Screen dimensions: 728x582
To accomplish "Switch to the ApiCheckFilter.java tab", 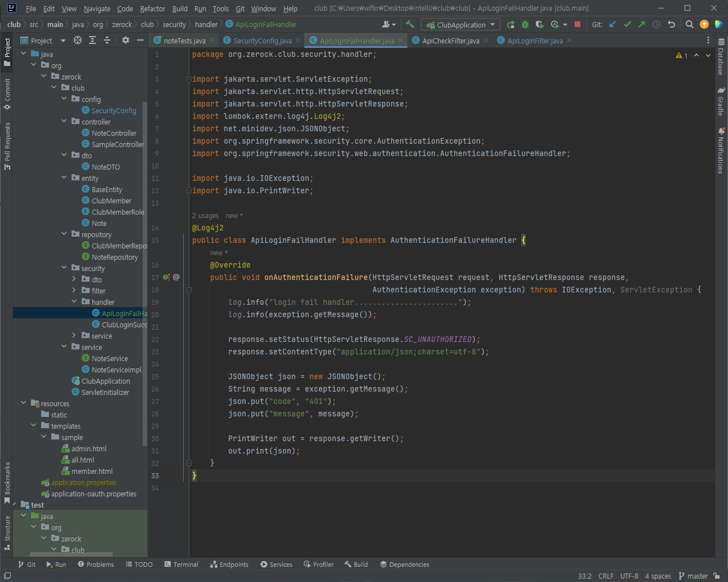I will coord(451,41).
